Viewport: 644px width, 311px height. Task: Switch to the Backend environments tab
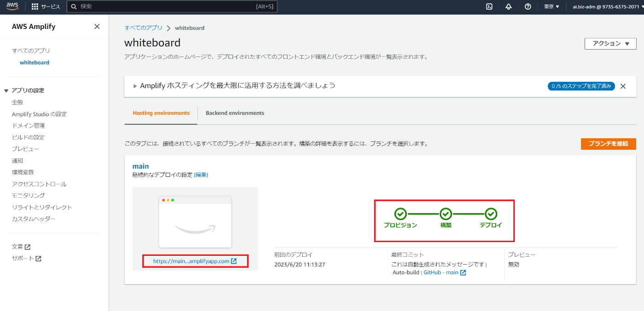(x=235, y=113)
